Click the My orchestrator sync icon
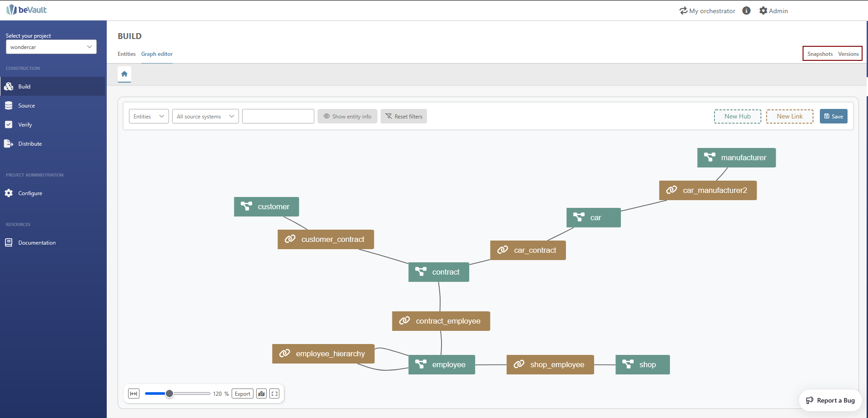This screenshot has height=418, width=868. pos(683,11)
